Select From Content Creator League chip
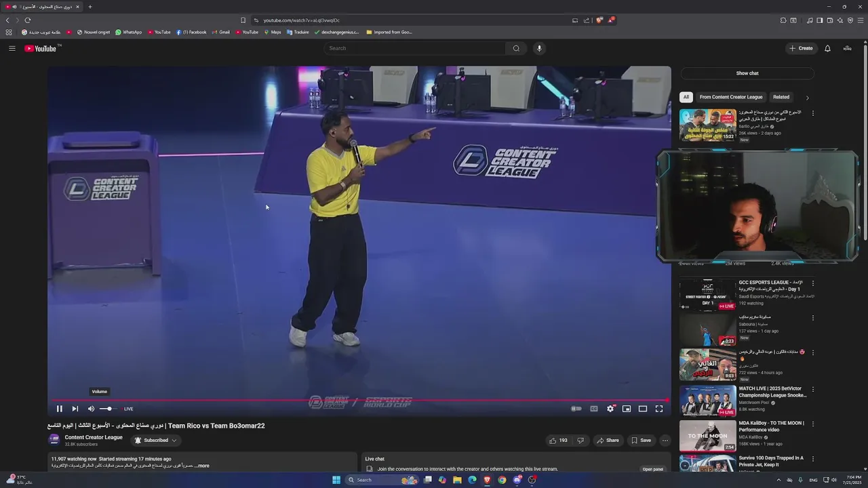The width and height of the screenshot is (868, 488). coord(730,97)
